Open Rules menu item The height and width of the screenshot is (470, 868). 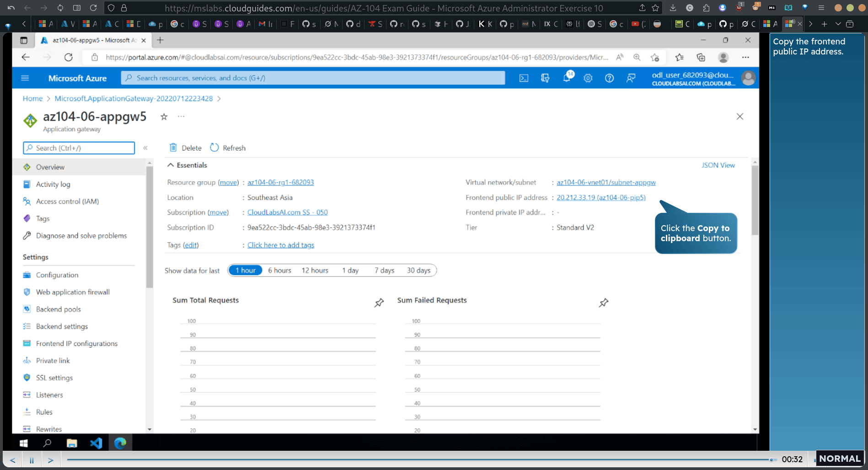click(x=79, y=412)
